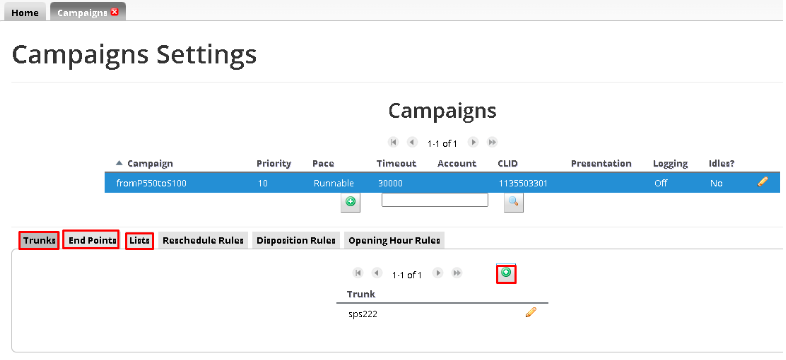Edit fromP550toS100 campaign with pencil icon
The height and width of the screenshot is (360, 786).
[x=762, y=183]
